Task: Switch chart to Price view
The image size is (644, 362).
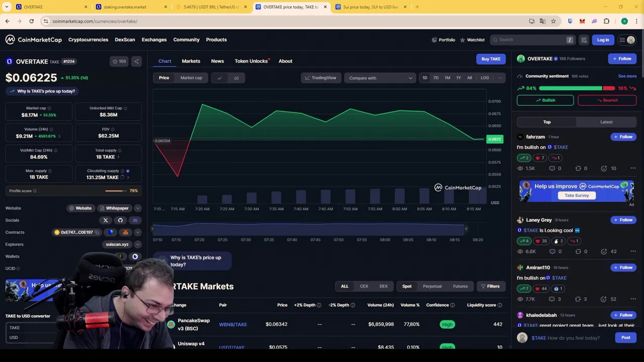Action: point(164,78)
